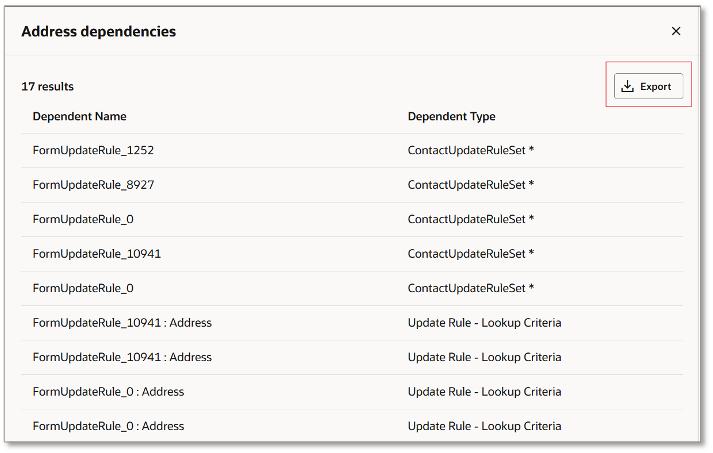713x453 pixels.
Task: Select the FormUpdateRule_8927 entry
Action: 93,185
